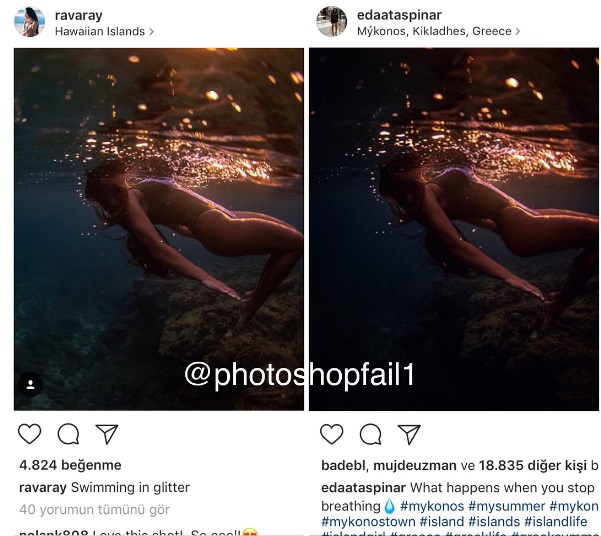The height and width of the screenshot is (536, 601).
Task: Open ravaray username in the post header
Action: pos(79,15)
